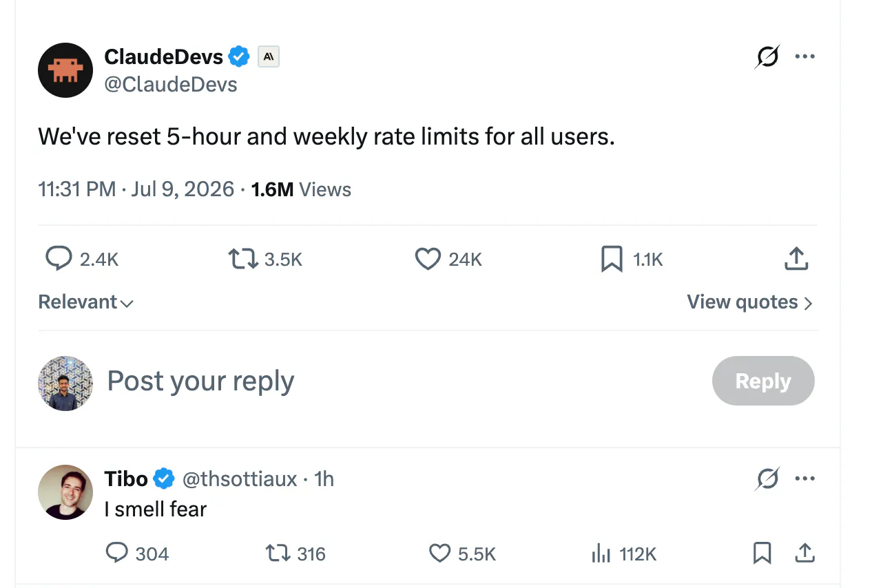Repost the ClaudeDevs post with 3.5K reposts
872x588 pixels.
(243, 259)
